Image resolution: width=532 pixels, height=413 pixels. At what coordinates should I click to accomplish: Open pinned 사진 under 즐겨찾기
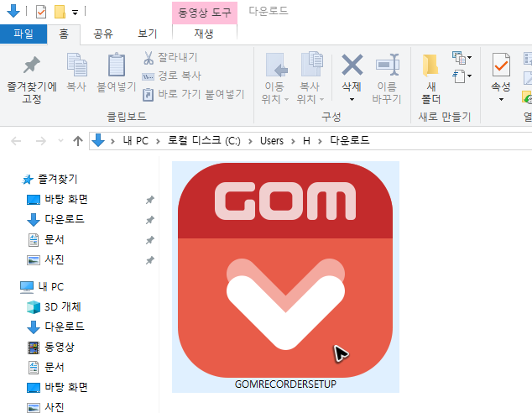pyautogui.click(x=46, y=260)
